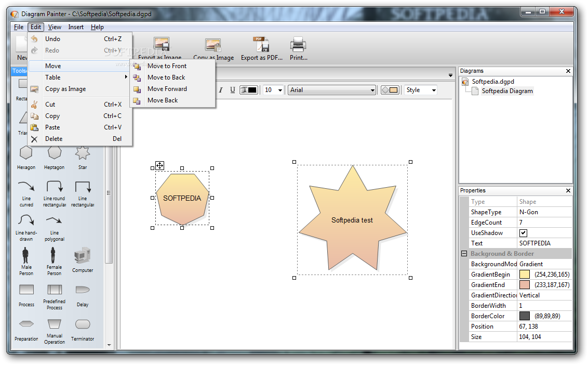
Task: Click the Position value 67, 138
Action: pos(544,327)
